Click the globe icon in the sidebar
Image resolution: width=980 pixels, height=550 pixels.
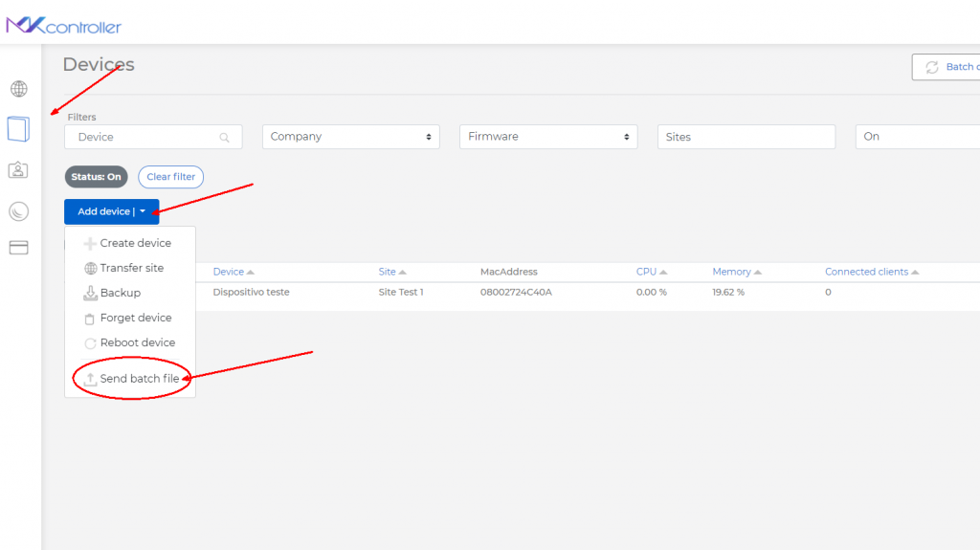19,89
